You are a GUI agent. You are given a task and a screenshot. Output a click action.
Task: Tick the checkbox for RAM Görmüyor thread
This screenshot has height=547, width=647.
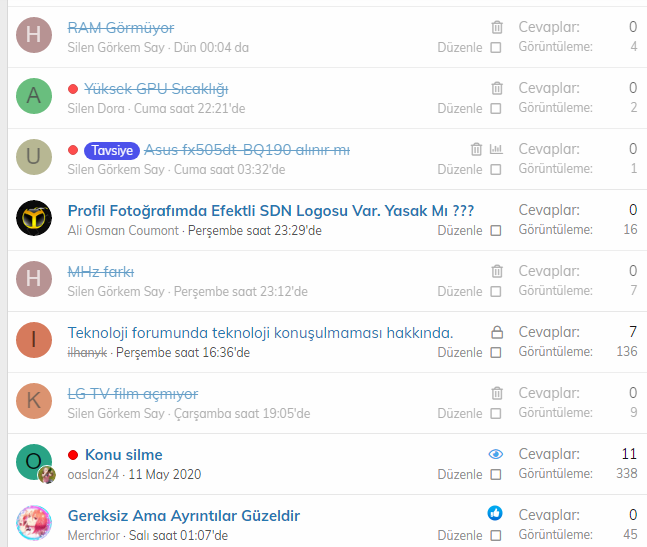496,48
